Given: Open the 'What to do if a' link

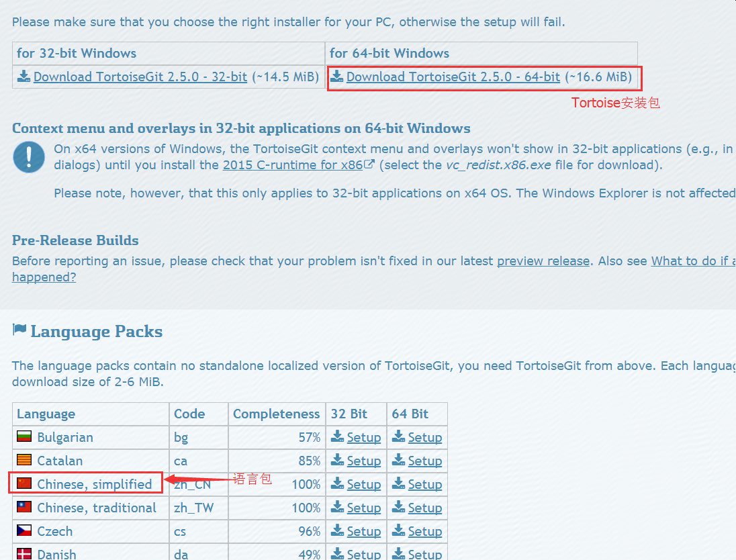Looking at the screenshot, I should tap(693, 261).
